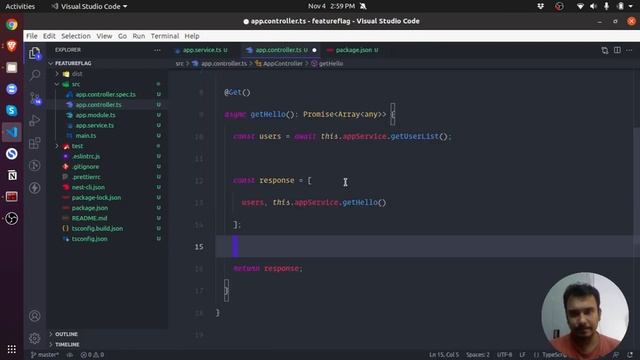The width and height of the screenshot is (640, 360).
Task: Open package-lock.json file
Action: pos(96,198)
